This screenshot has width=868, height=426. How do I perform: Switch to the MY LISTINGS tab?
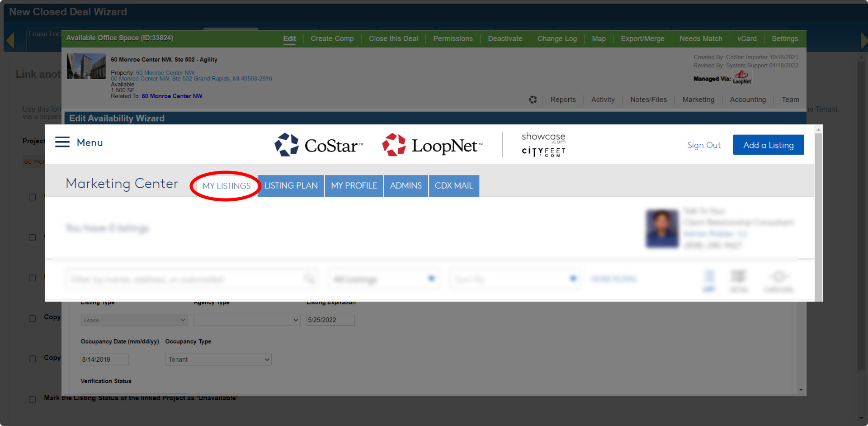(226, 186)
